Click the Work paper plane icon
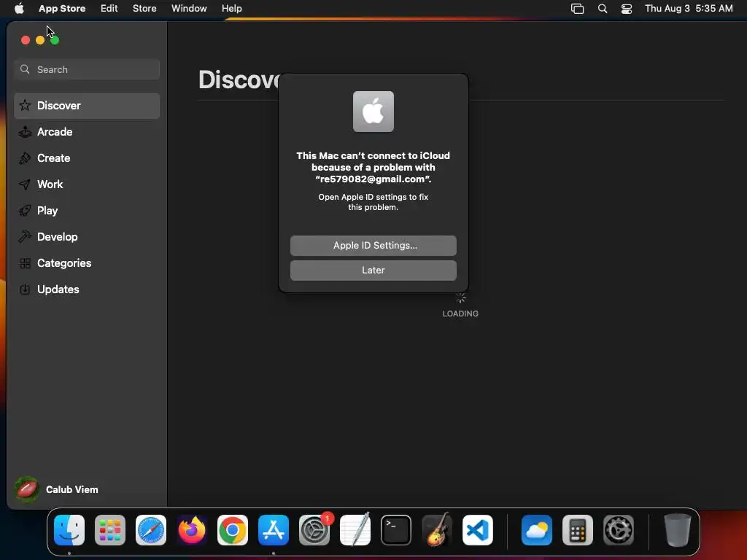The image size is (747, 560). (x=25, y=184)
